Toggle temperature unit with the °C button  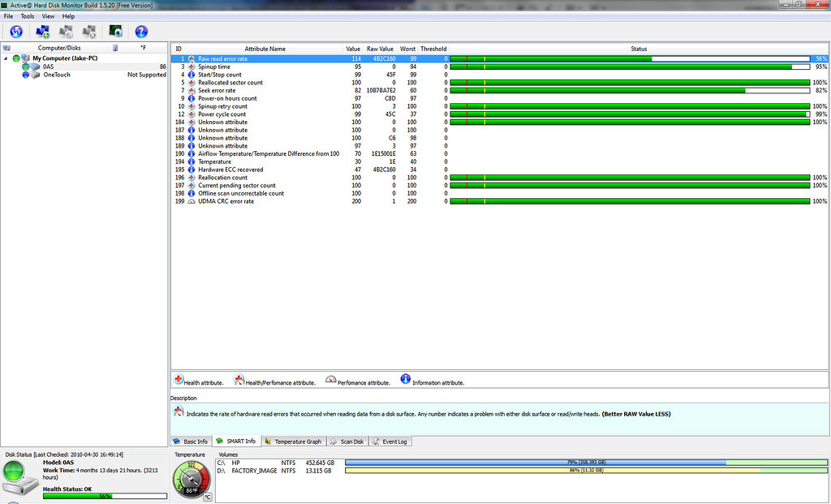click(207, 497)
